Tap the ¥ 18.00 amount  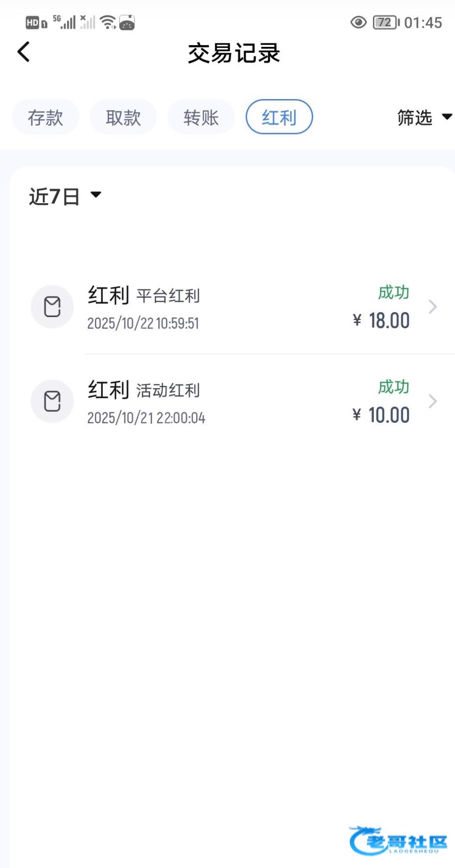[381, 321]
